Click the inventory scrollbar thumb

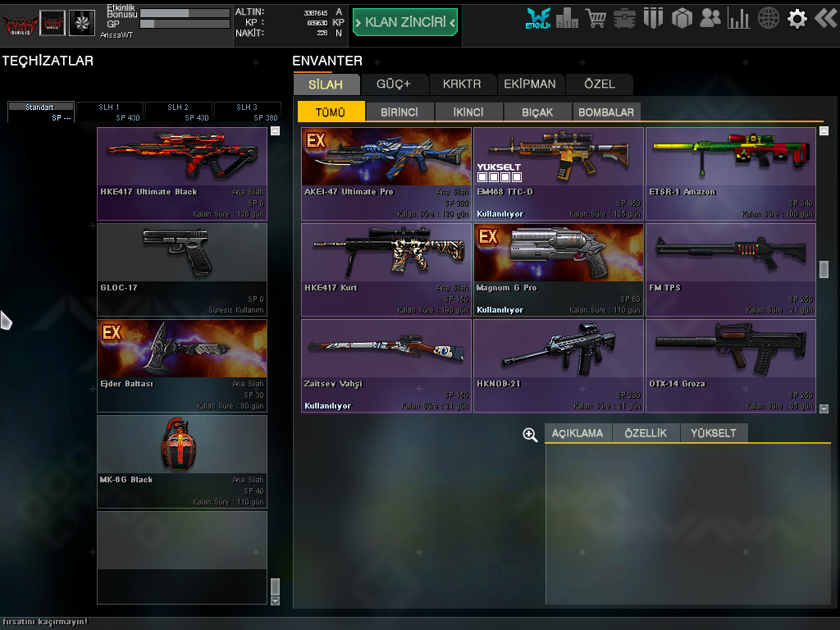824,269
